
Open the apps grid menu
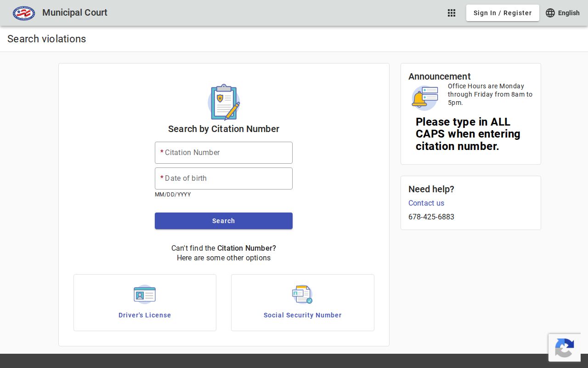pos(452,13)
